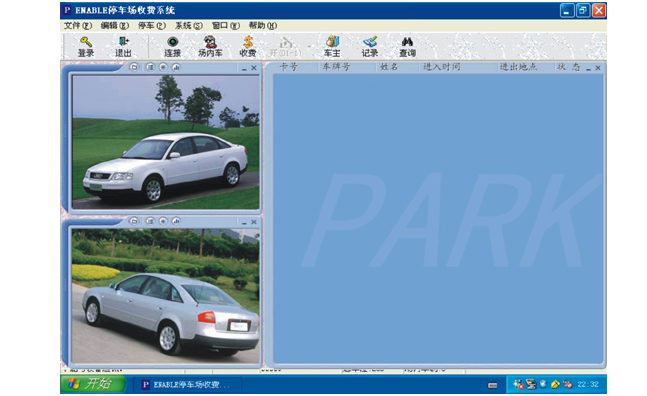Viewport: 647px width, 396px height.
Task: Click the 进入时间 column header
Action: [x=442, y=67]
